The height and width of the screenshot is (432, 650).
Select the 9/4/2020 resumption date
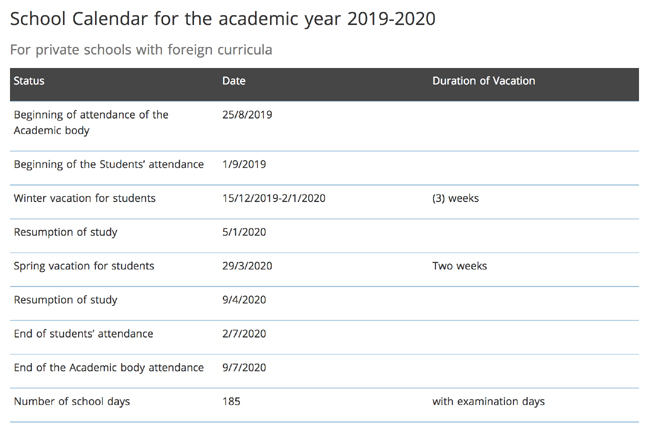(244, 300)
